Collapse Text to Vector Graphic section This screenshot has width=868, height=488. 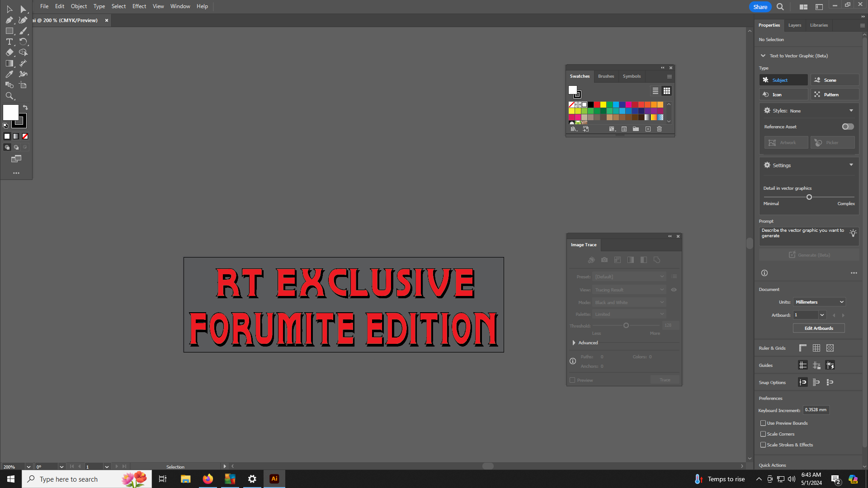point(763,56)
